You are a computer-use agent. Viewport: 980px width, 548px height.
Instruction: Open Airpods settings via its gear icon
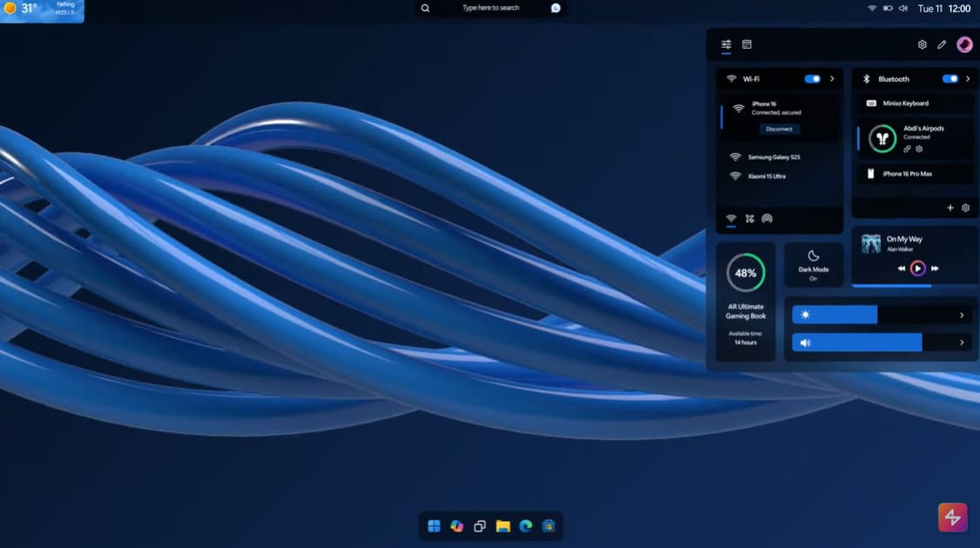coord(919,149)
